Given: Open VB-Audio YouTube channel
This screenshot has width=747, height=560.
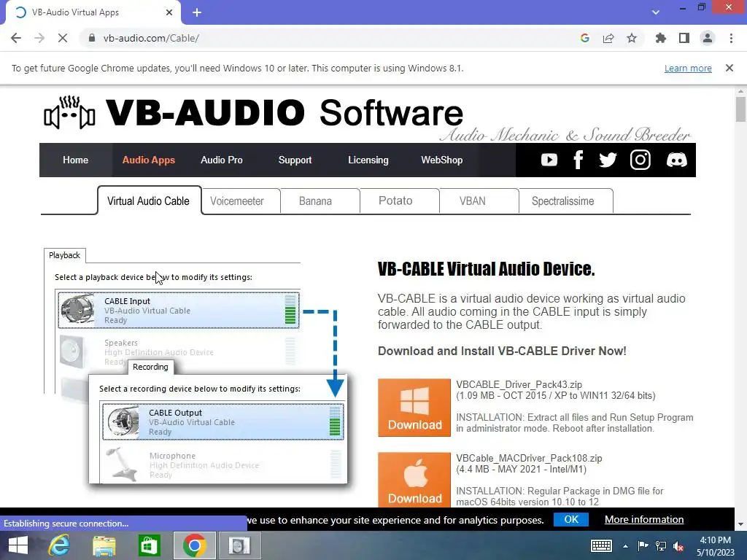Looking at the screenshot, I should [549, 160].
